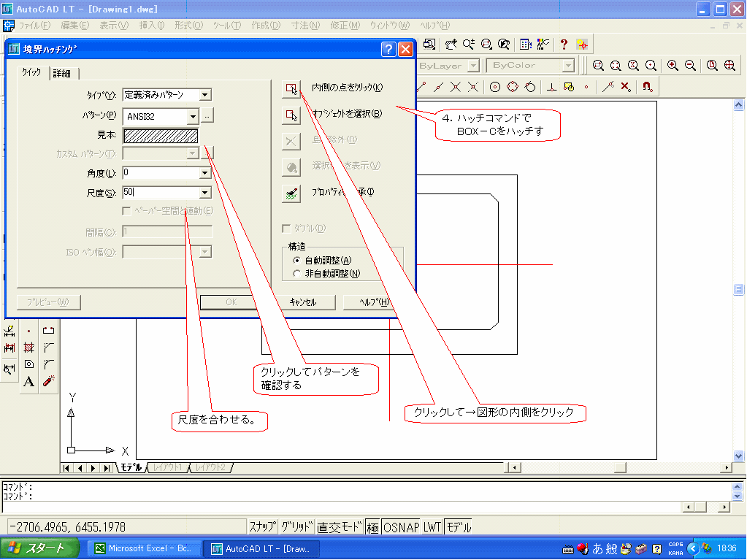Image resolution: width=747 pixels, height=560 pixels.
Task: Click the 見本 hatch pattern swatch
Action: click(161, 137)
